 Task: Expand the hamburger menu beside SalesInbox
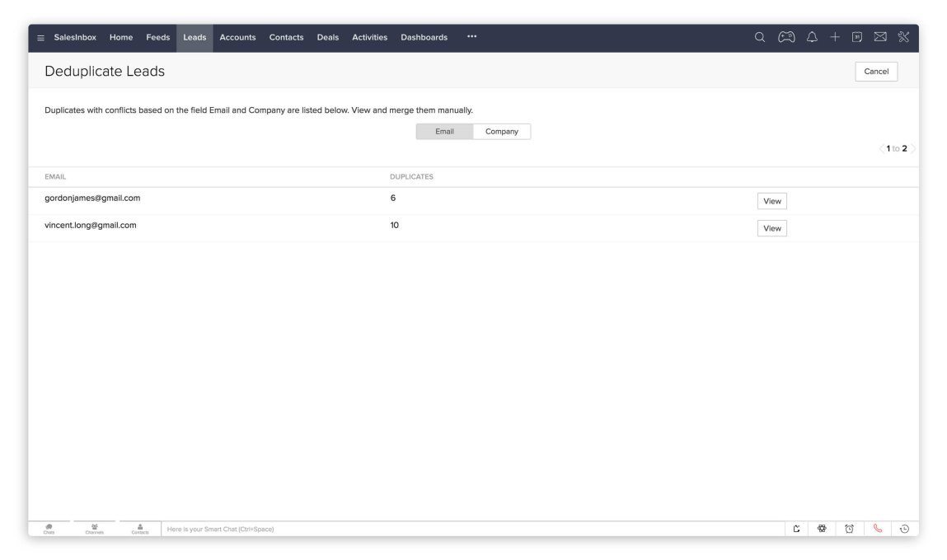39,36
